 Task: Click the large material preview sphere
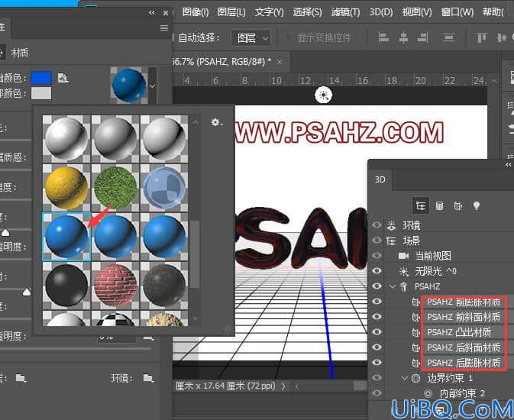click(129, 86)
